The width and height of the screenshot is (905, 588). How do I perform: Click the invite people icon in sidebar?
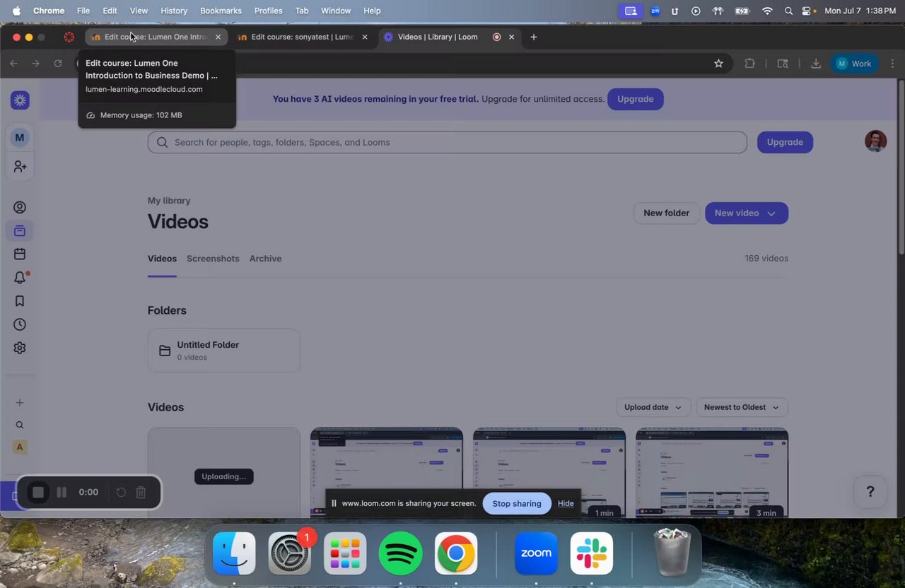pos(20,167)
